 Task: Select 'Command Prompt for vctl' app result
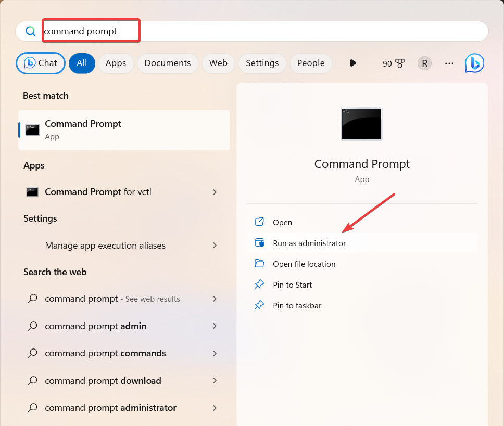click(124, 192)
